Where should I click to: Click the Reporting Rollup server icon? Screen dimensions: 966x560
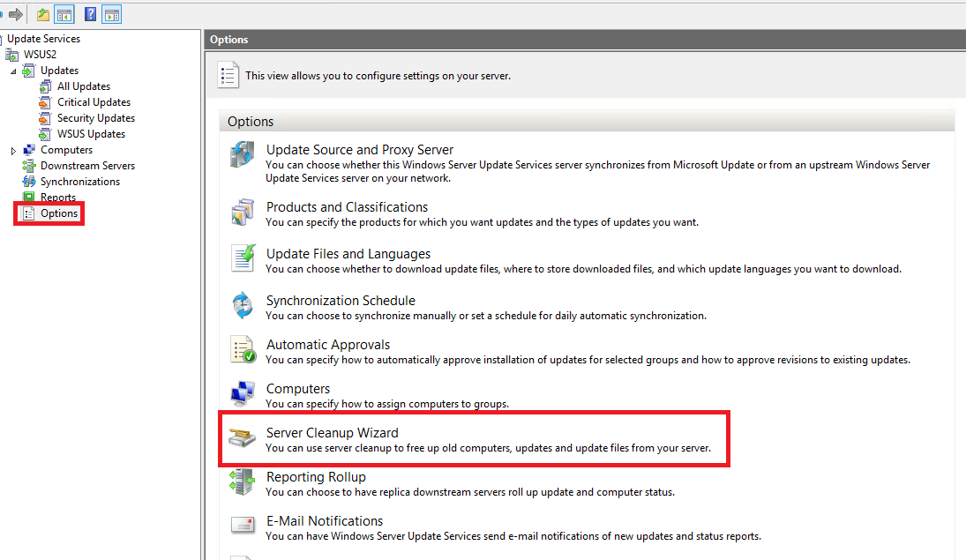[242, 482]
